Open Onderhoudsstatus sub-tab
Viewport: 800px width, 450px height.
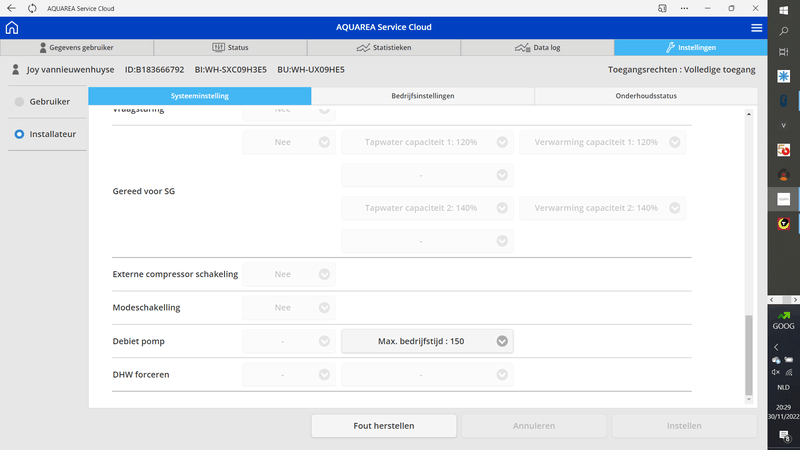pos(646,96)
